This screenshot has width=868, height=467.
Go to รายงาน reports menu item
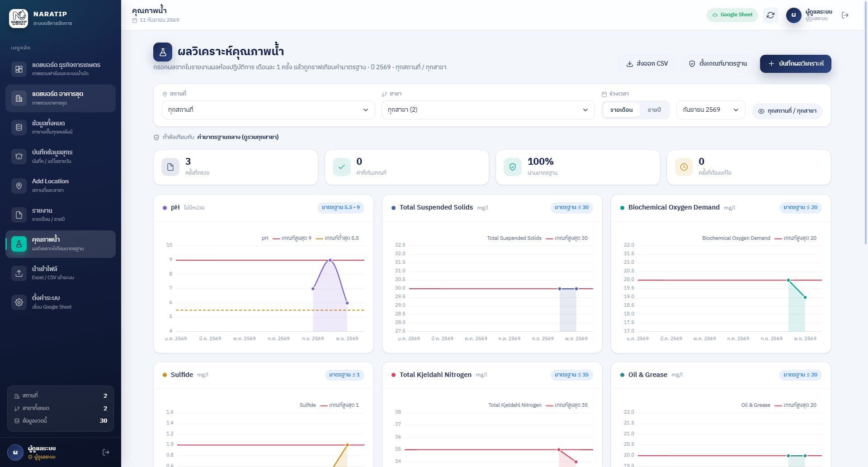[x=61, y=214]
